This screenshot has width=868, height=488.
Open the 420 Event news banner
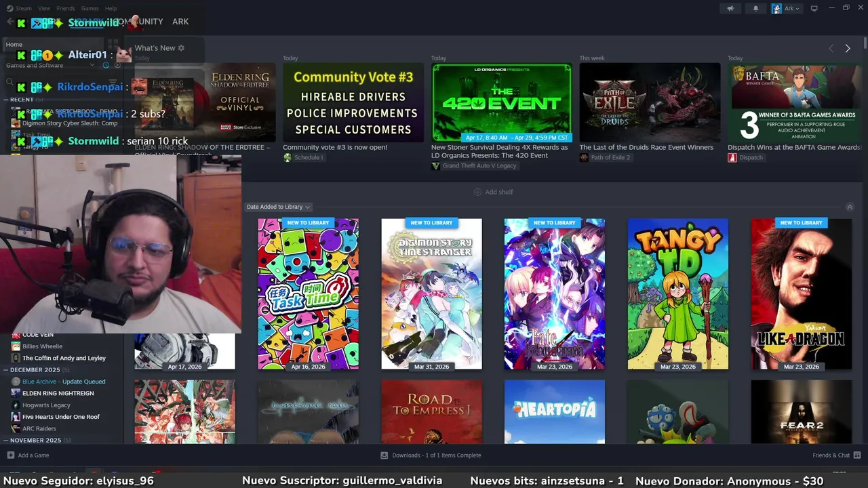(502, 102)
